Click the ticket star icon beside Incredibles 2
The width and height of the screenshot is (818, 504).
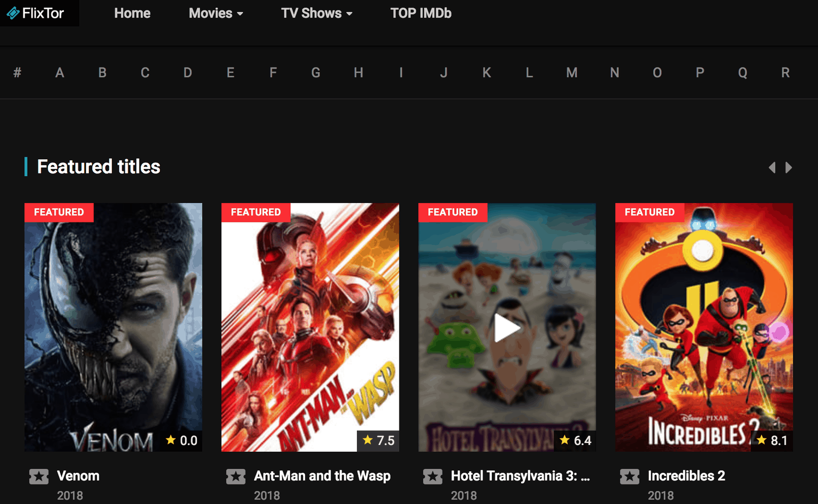click(x=630, y=477)
